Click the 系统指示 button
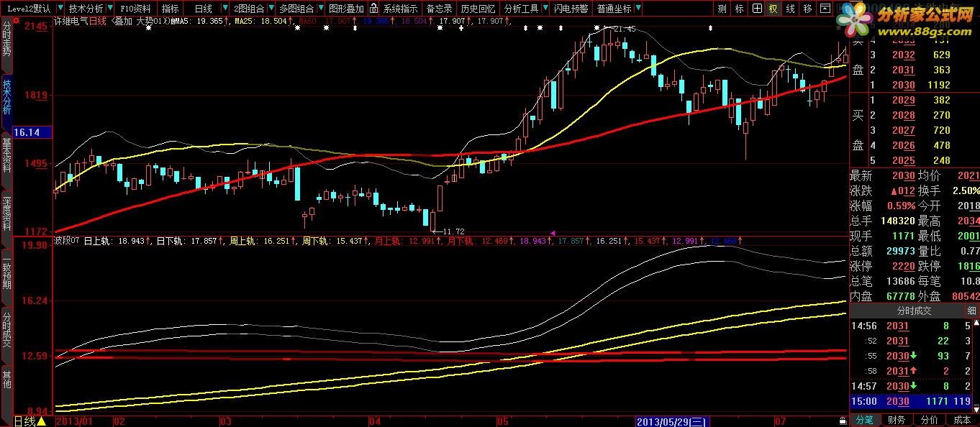 pyautogui.click(x=400, y=9)
